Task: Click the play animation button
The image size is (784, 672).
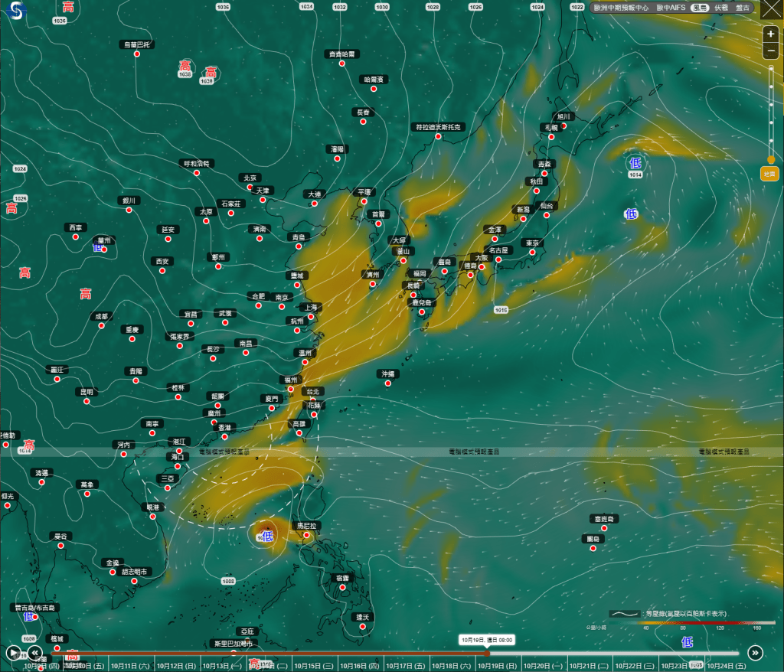Action: pos(13,653)
